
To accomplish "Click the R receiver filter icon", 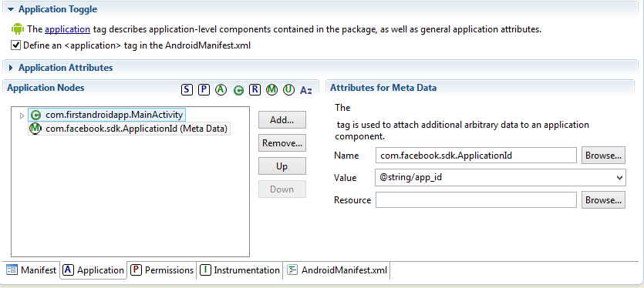I will coord(255,89).
